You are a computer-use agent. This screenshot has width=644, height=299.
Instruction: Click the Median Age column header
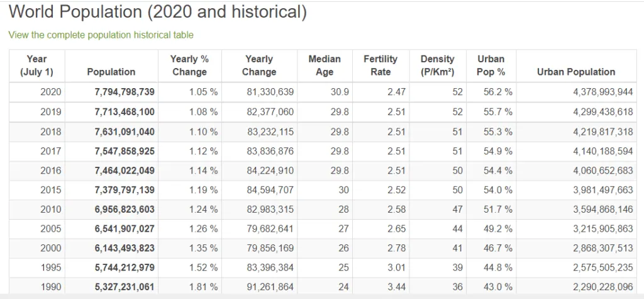325,66
